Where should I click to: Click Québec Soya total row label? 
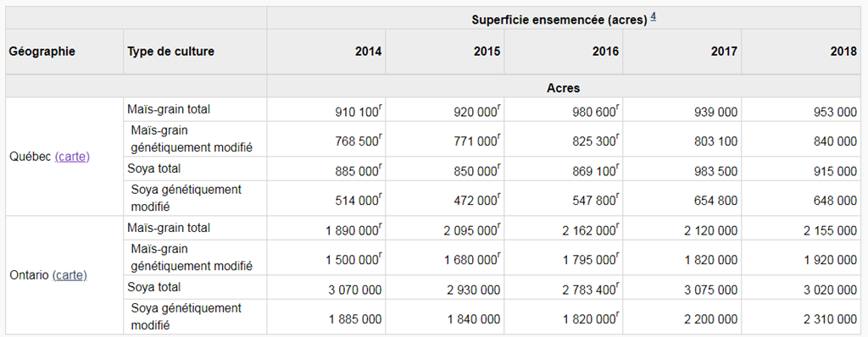pos(153,168)
